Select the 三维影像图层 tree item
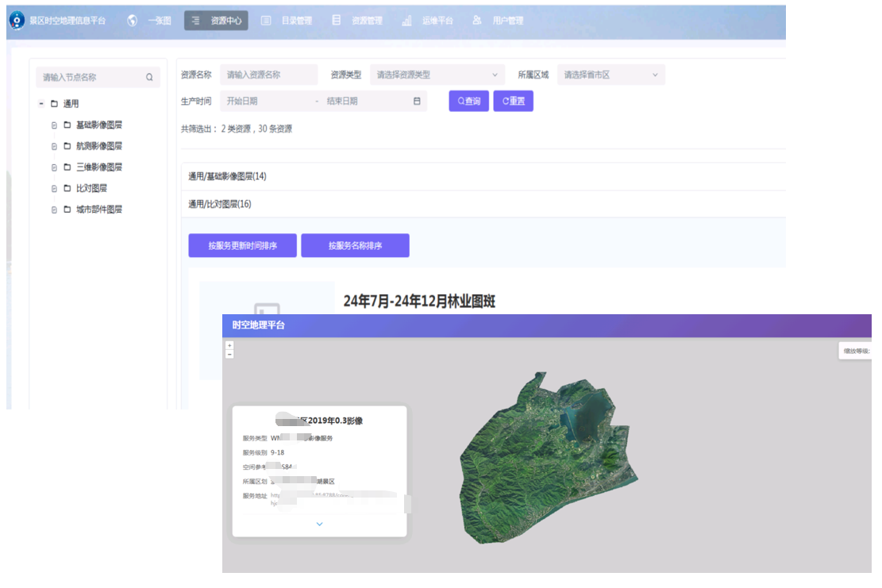Viewport: 882px width, 588px height. [99, 167]
